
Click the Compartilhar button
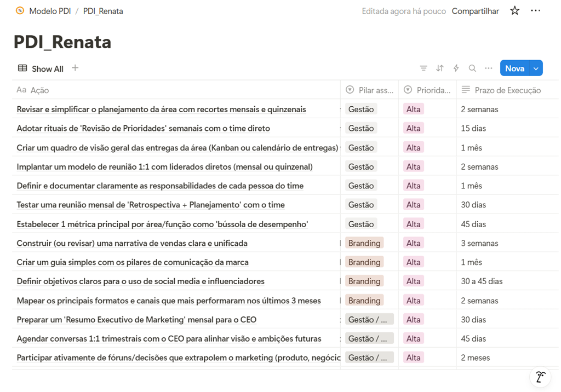(x=475, y=11)
